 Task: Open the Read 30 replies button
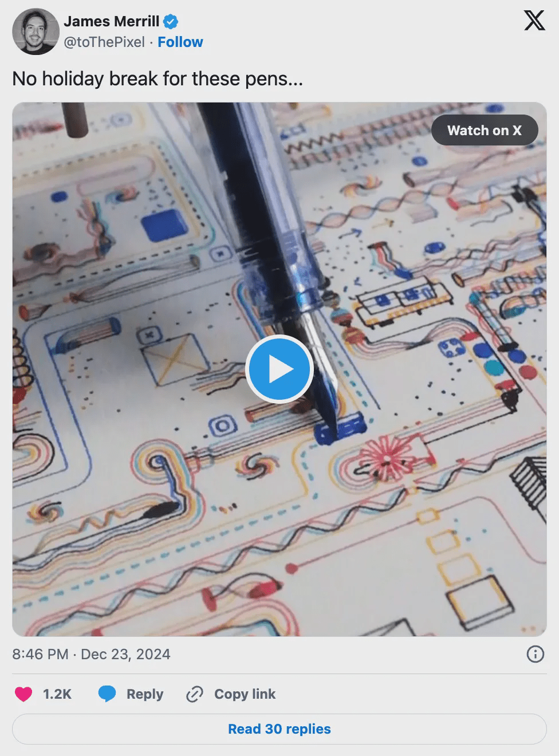(x=279, y=729)
